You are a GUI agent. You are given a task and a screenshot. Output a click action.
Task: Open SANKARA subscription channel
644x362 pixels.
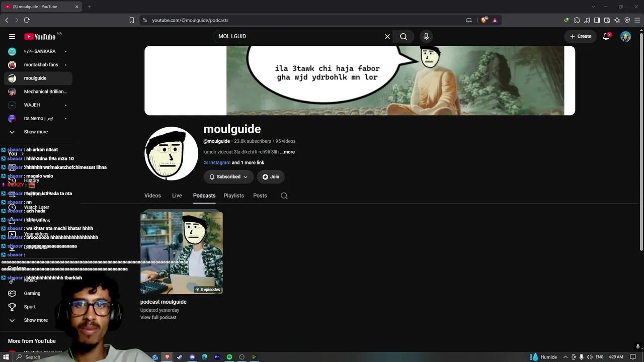click(38, 51)
